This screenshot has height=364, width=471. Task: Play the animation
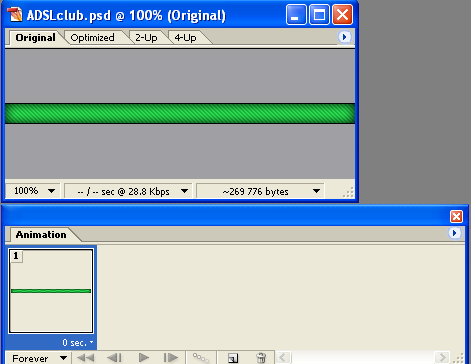pos(143,358)
